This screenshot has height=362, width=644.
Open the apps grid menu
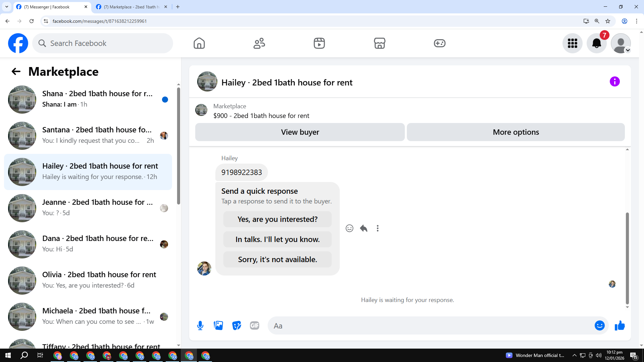[572, 43]
